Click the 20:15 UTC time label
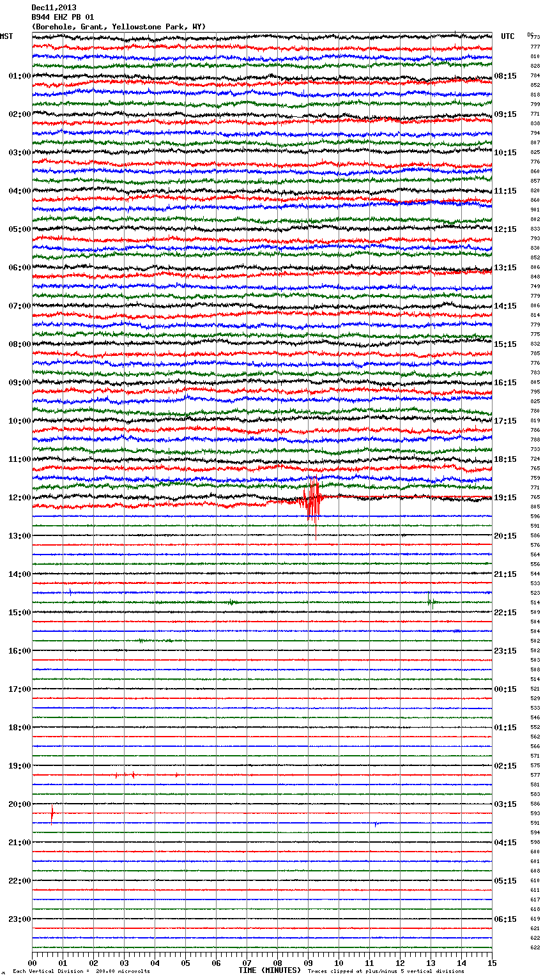This screenshot has width=543, height=980. pos(505,536)
